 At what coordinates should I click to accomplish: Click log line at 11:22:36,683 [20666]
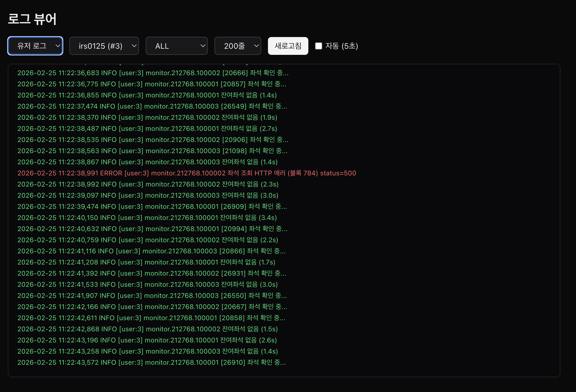tap(153, 73)
